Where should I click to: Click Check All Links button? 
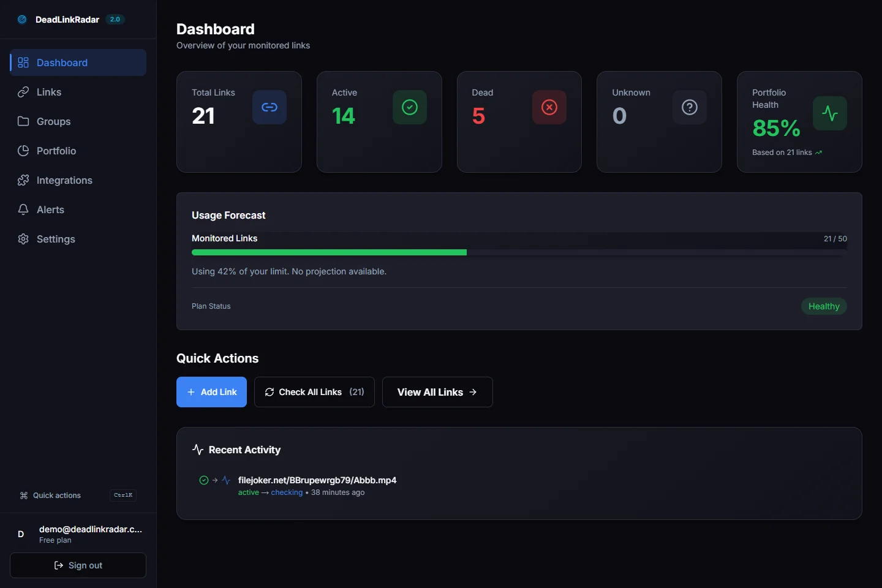[314, 392]
